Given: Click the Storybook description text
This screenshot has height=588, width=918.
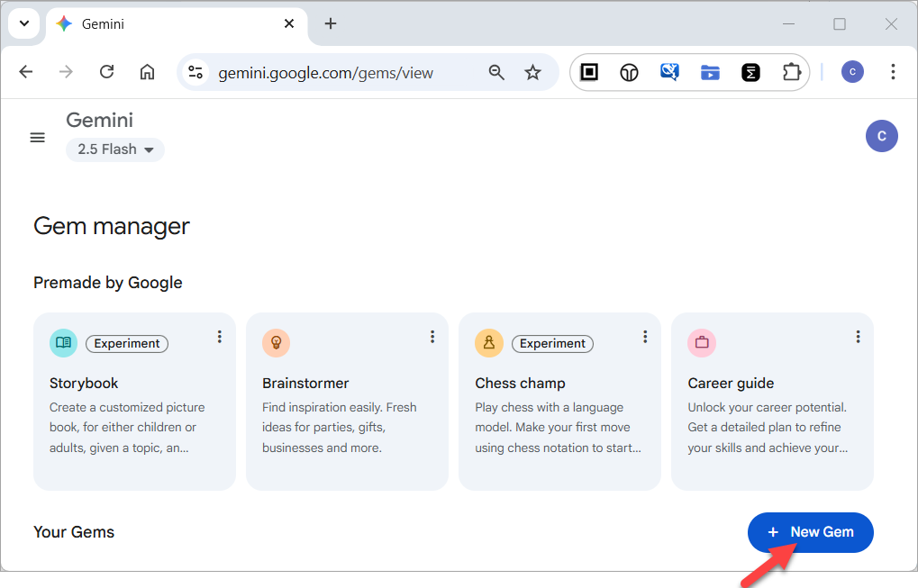Looking at the screenshot, I should (127, 428).
